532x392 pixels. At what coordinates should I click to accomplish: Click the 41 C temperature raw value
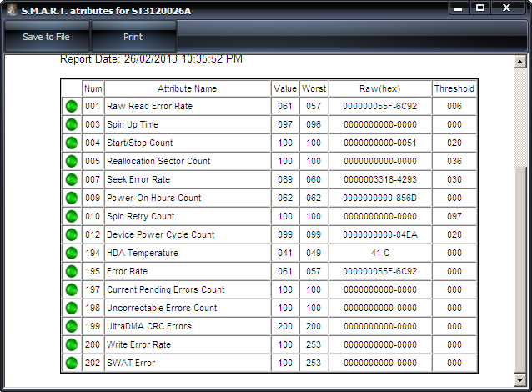[x=380, y=253]
